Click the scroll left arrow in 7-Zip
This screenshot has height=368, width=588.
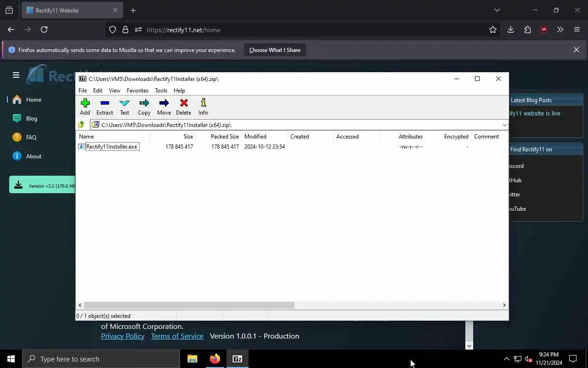(80, 305)
